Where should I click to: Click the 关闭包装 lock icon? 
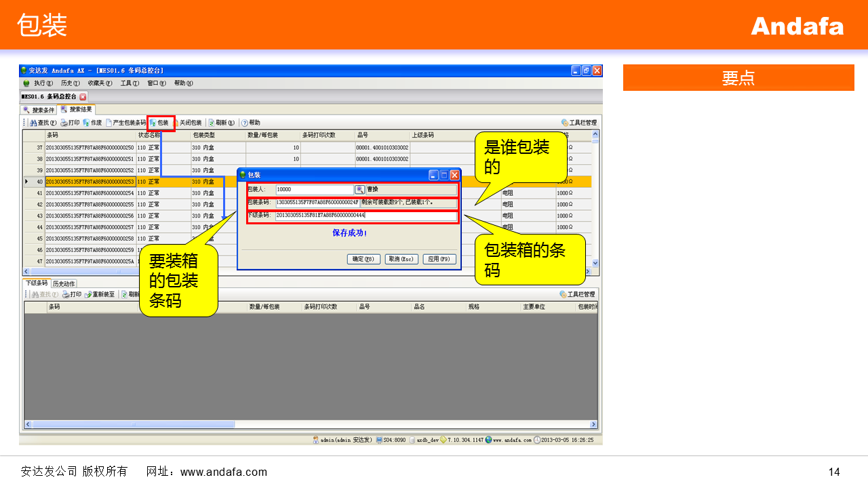[x=175, y=123]
